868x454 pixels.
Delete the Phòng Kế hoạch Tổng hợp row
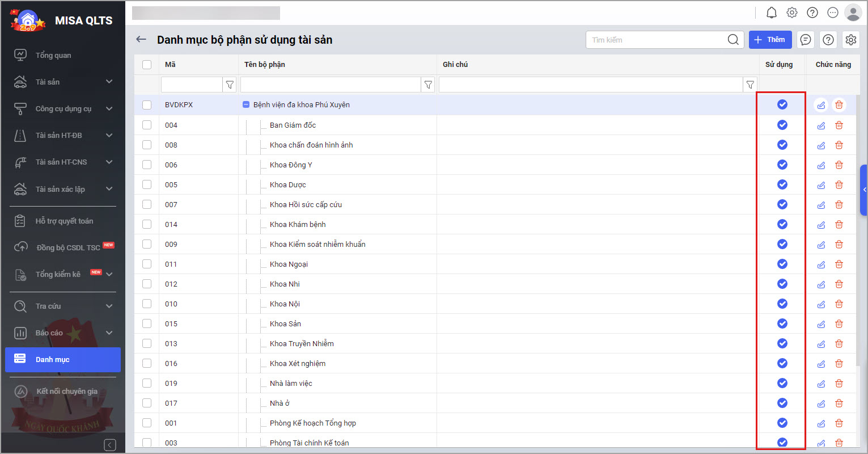click(x=839, y=423)
